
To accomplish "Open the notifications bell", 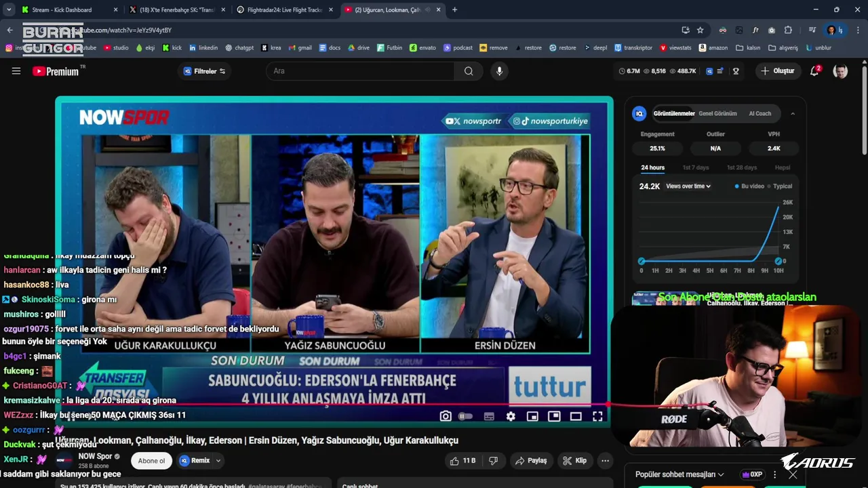I will (815, 71).
